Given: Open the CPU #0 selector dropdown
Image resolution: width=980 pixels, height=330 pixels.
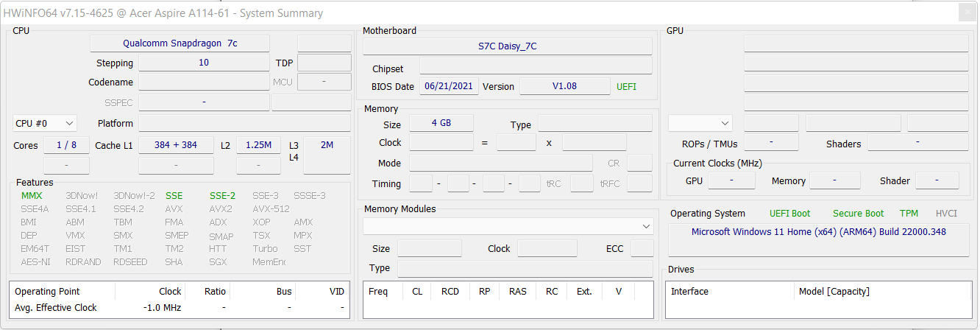Looking at the screenshot, I should pos(45,123).
